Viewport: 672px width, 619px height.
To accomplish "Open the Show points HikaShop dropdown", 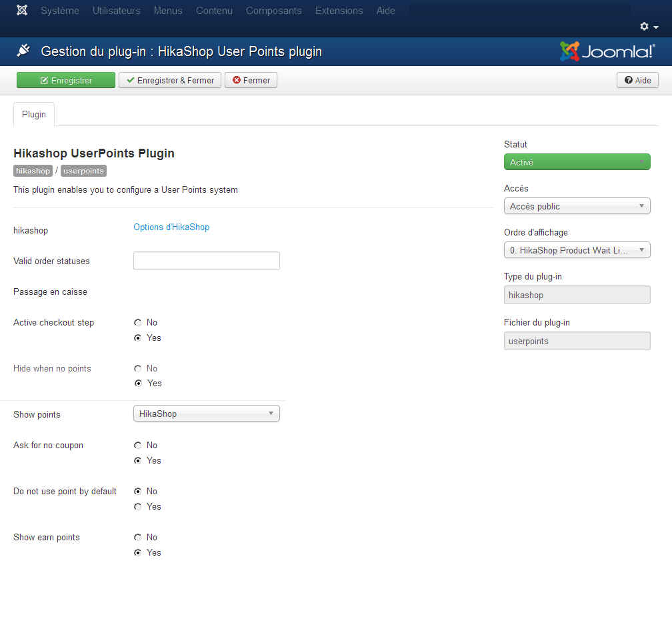I will pos(207,414).
